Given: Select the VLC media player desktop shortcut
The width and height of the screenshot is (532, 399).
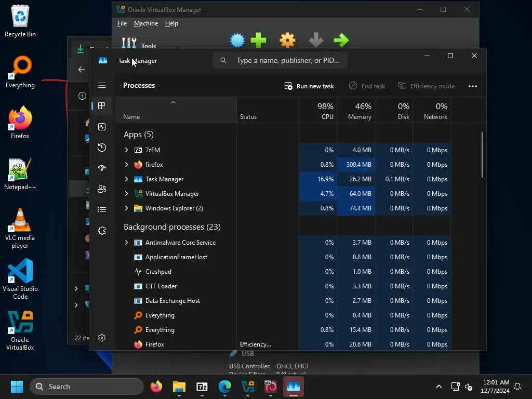Looking at the screenshot, I should click(x=20, y=229).
